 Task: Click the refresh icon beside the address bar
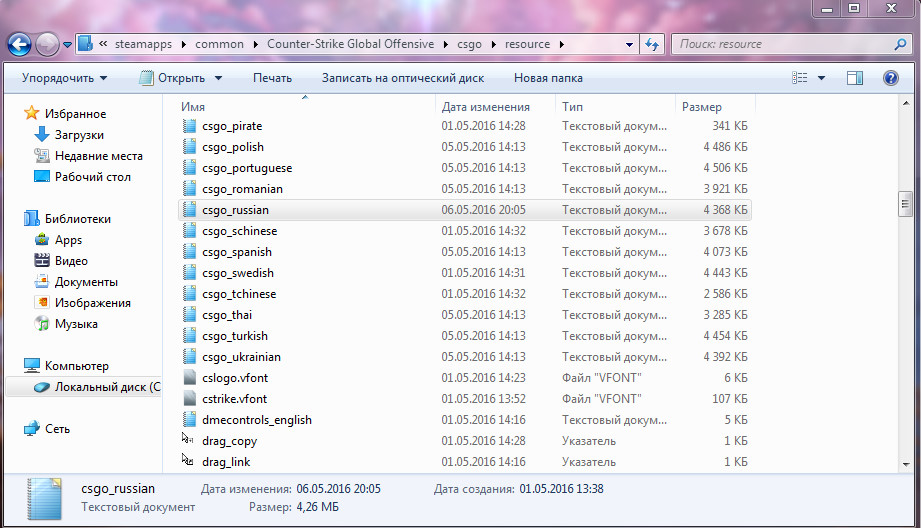(652, 44)
